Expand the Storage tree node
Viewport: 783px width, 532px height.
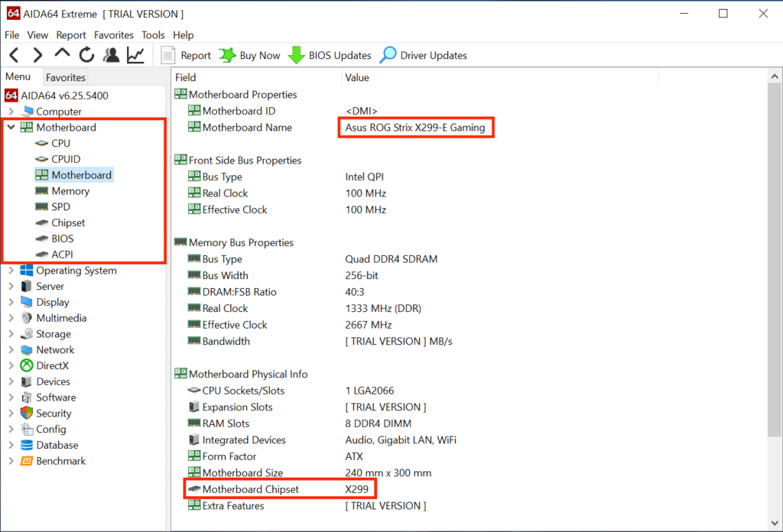(x=11, y=334)
